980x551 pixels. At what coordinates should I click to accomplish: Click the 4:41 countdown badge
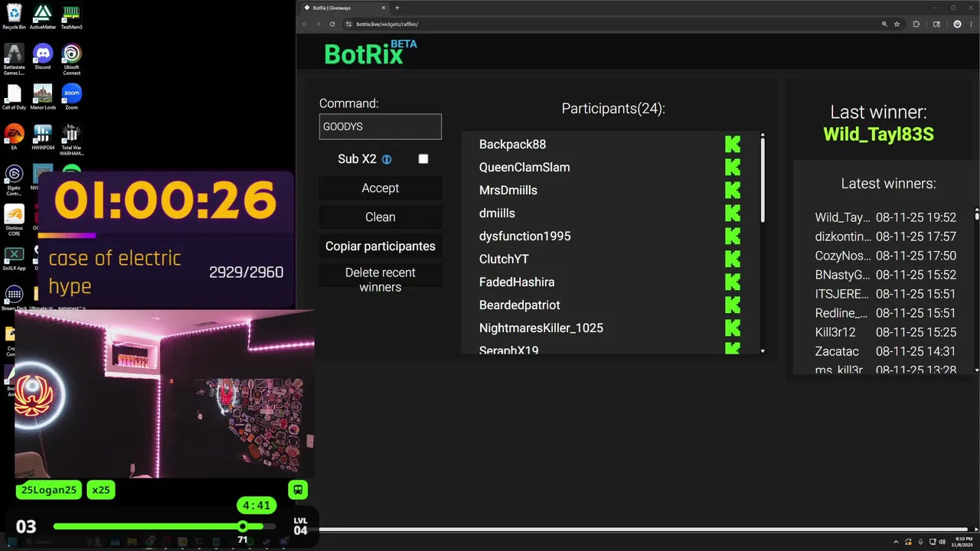[256, 505]
